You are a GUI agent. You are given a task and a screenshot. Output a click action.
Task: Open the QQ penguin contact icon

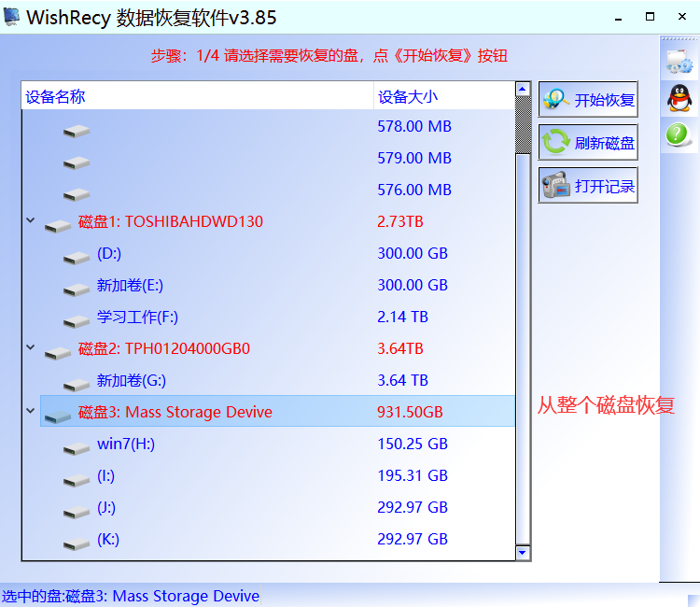(679, 98)
